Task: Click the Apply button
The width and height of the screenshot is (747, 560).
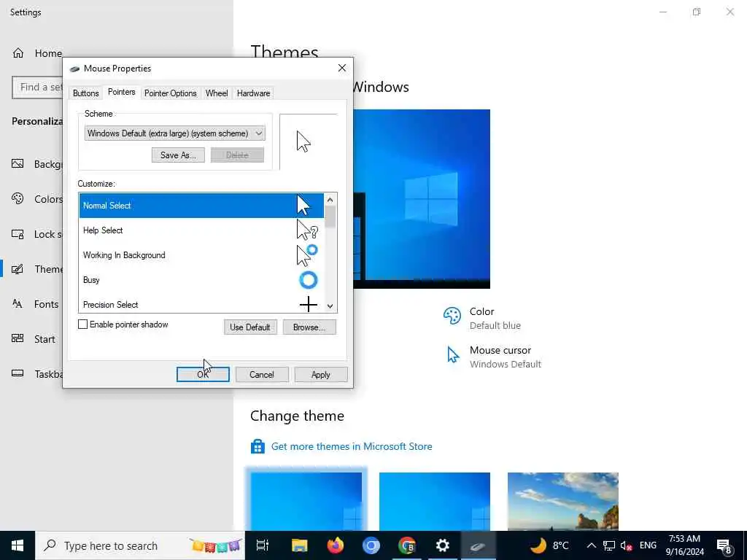Action: (x=321, y=375)
